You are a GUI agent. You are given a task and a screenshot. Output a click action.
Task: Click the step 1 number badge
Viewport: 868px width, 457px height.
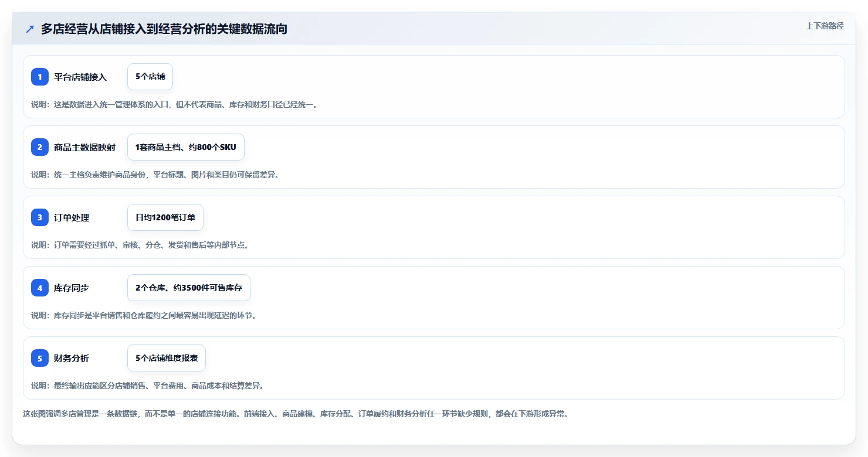tap(40, 77)
